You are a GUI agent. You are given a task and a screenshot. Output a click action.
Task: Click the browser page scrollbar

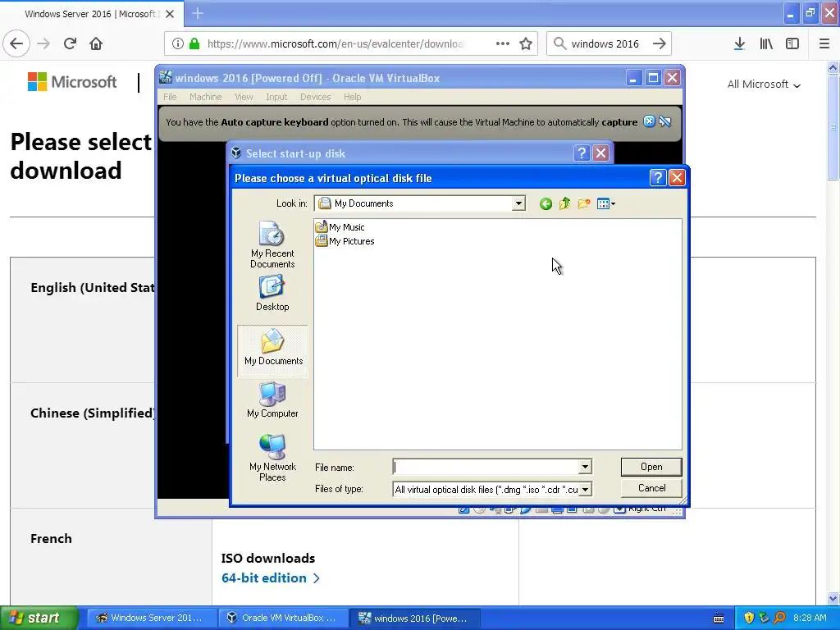[833, 127]
